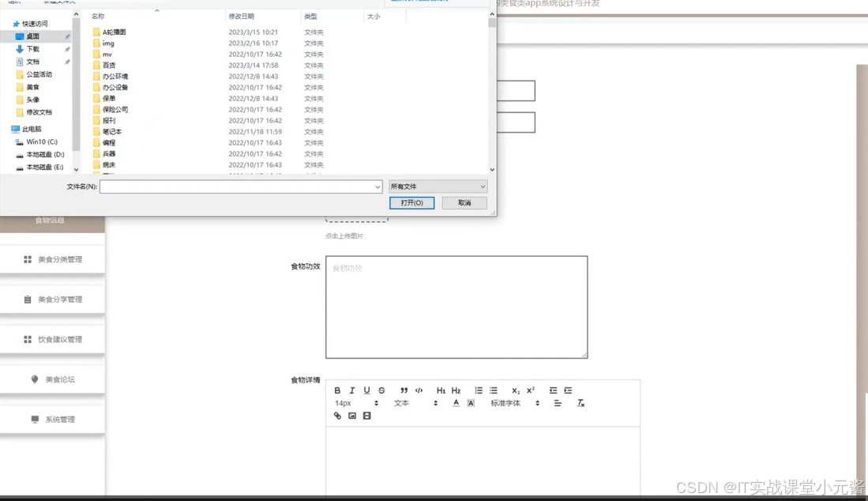Apply Heading 2 style
The width and height of the screenshot is (868, 501).
click(456, 390)
